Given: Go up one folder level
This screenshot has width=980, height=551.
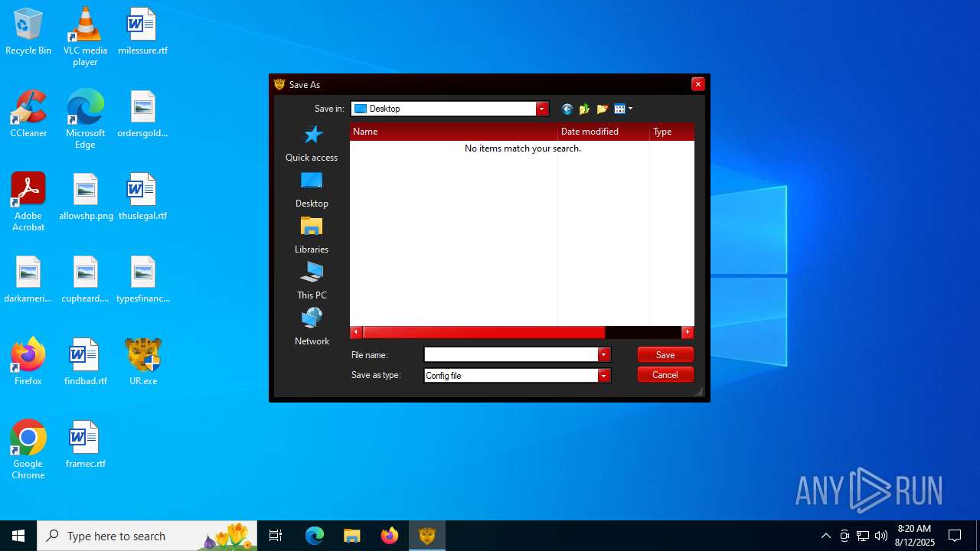Looking at the screenshot, I should click(585, 109).
